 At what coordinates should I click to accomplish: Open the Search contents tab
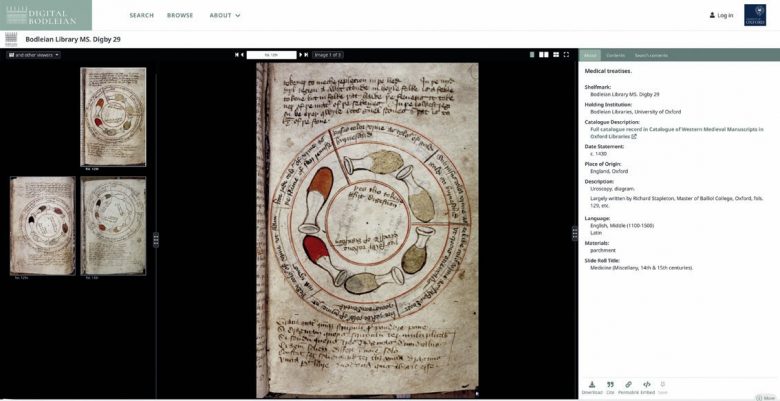pos(651,55)
